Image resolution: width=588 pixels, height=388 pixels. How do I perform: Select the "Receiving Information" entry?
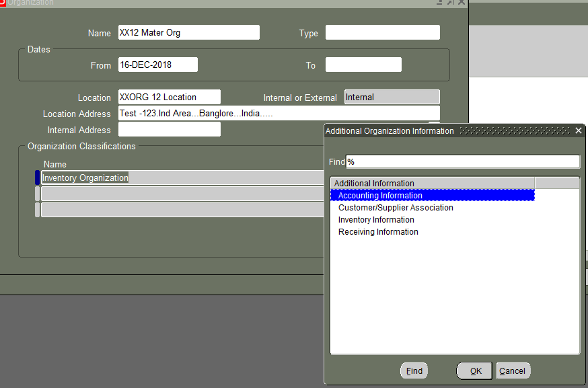[377, 231]
